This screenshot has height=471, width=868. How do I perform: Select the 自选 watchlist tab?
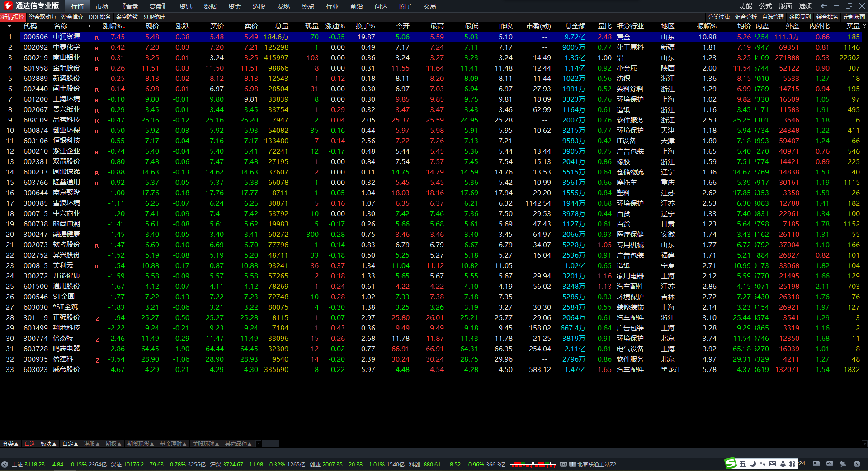point(30,444)
